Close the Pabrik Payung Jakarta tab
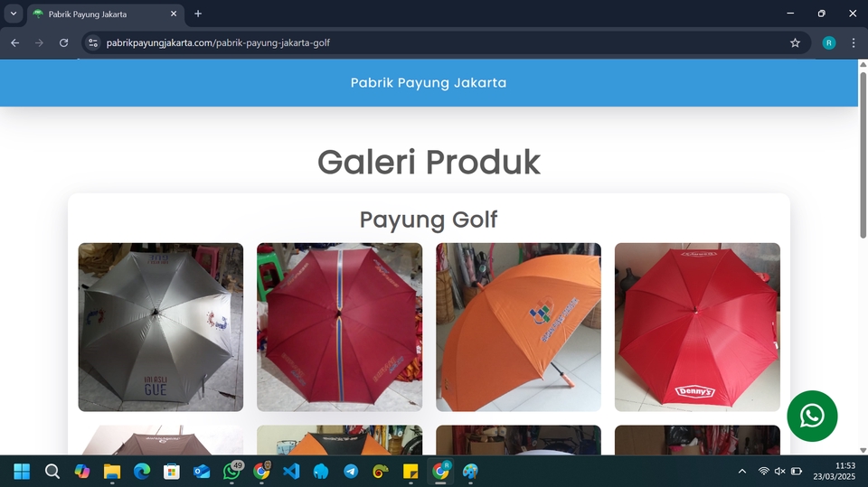868x487 pixels. [174, 14]
